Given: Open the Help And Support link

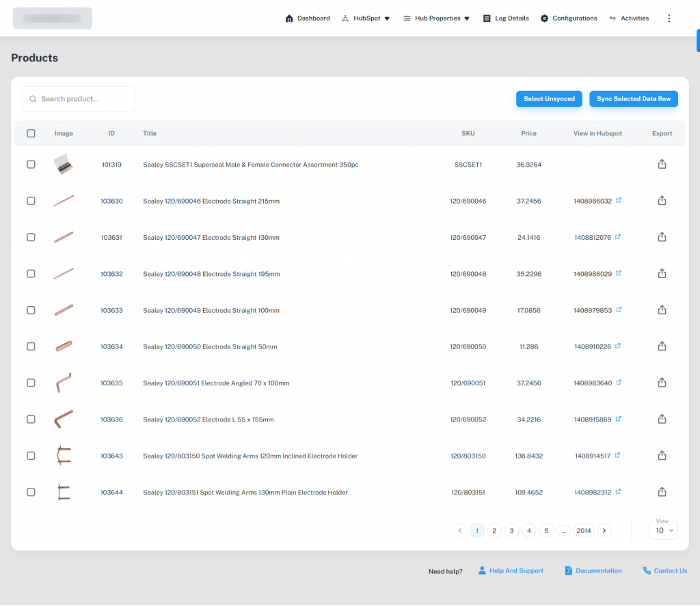Looking at the screenshot, I should 511,570.
